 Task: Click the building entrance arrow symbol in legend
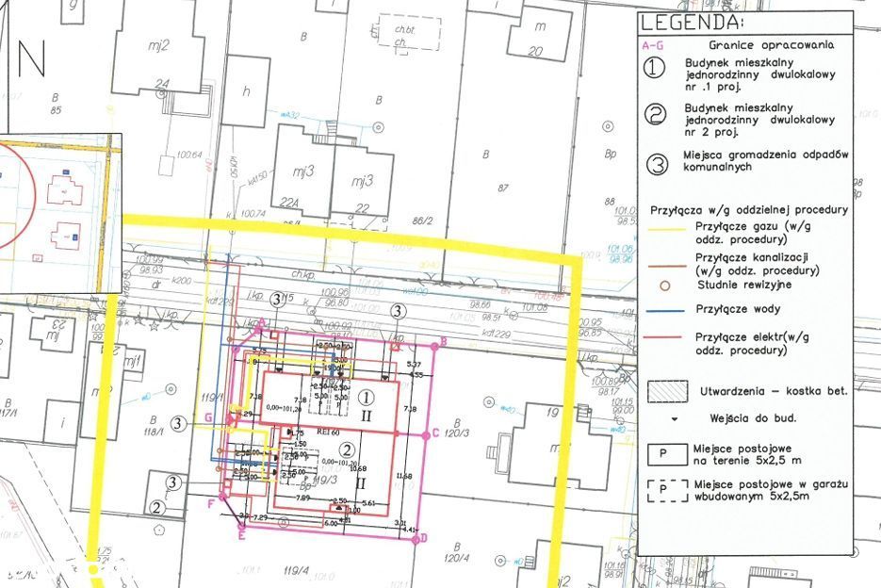tap(675, 419)
